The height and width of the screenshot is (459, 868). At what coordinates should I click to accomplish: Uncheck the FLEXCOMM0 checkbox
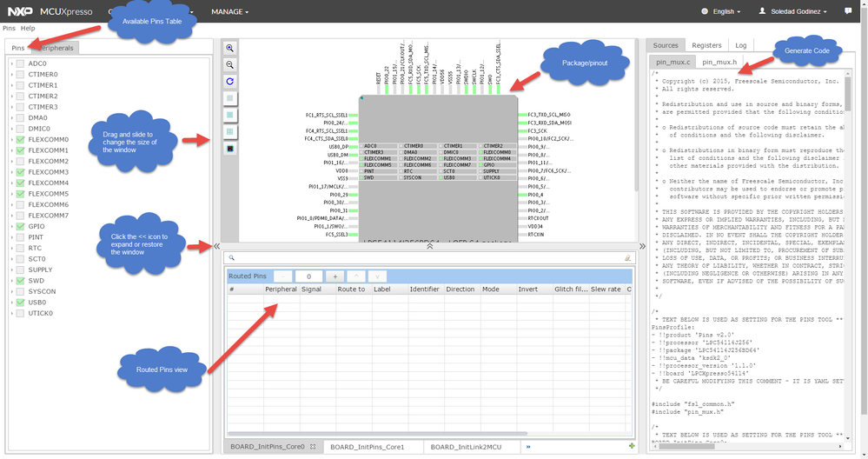(20, 140)
